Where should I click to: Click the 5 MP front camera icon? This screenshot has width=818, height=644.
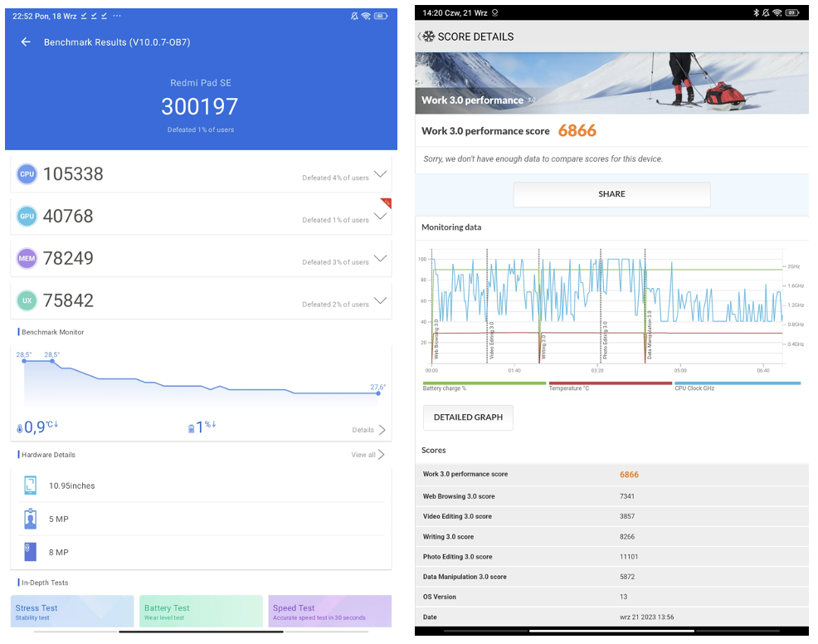coord(31,519)
